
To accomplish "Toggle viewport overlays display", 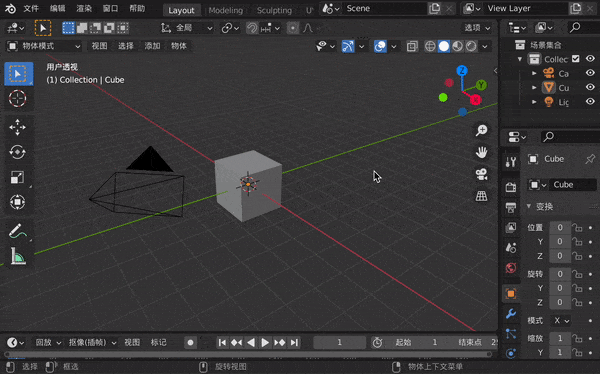I will tap(380, 46).
